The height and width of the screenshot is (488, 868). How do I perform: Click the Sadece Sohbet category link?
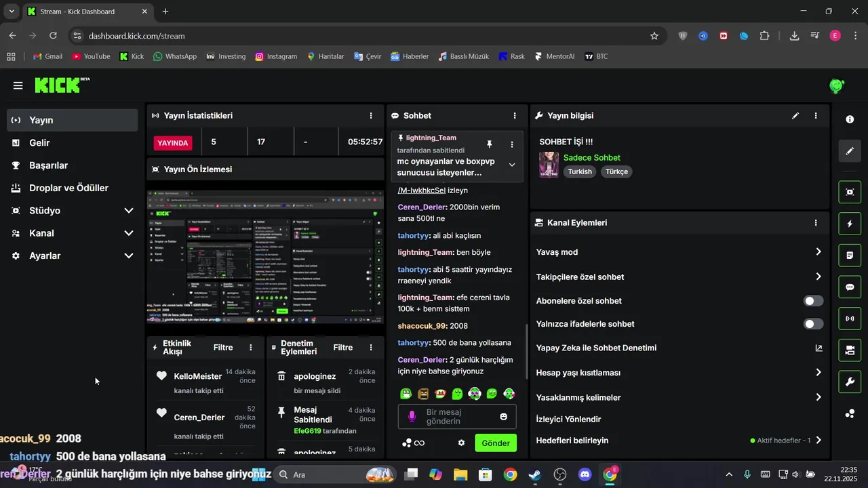tap(592, 157)
